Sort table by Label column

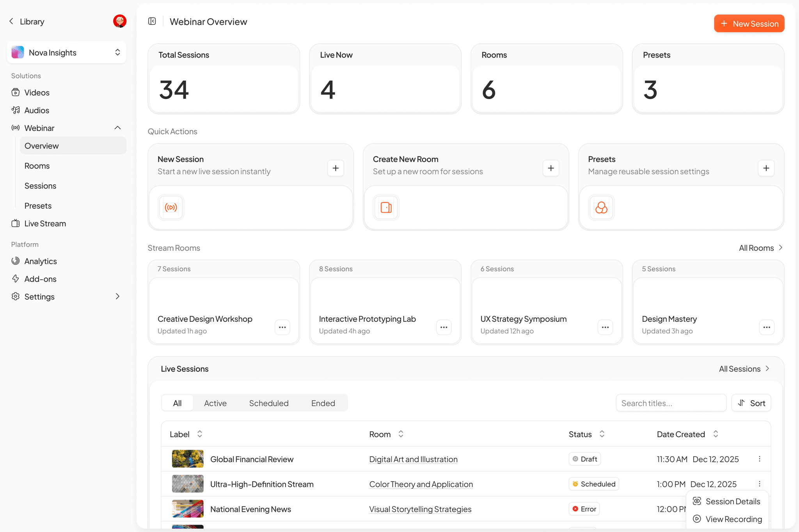tap(200, 434)
